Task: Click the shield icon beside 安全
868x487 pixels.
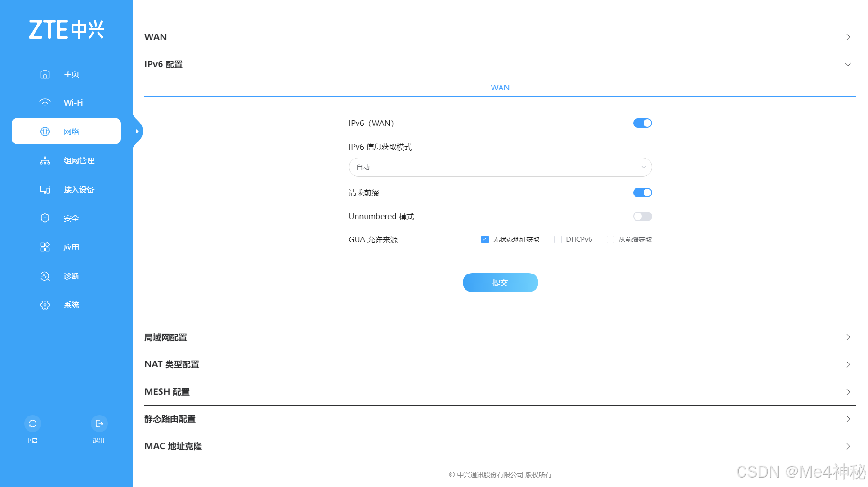Action: tap(45, 218)
